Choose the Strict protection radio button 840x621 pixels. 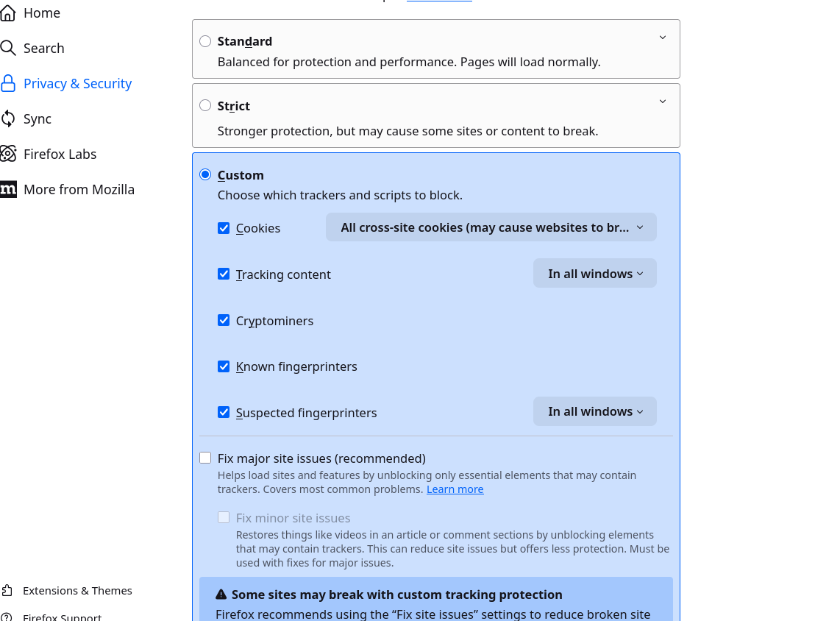click(x=205, y=105)
